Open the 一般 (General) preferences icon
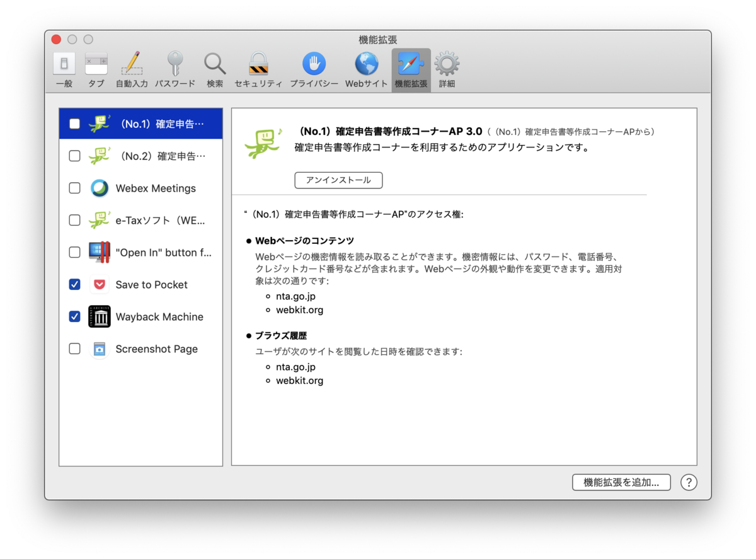The height and width of the screenshot is (559, 756). pyautogui.click(x=64, y=64)
